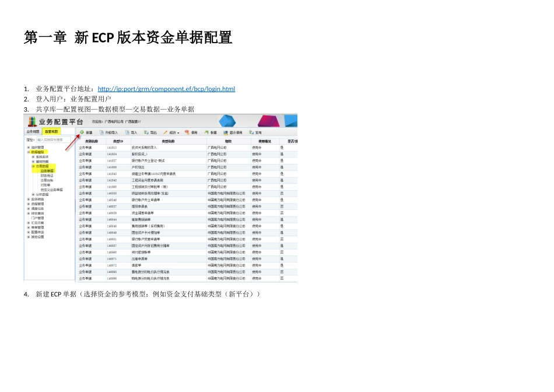Image resolution: width=554 pixels, height=392 pixels.
Task: Select the highlighted 业务单据 tree item
Action: pos(47,171)
